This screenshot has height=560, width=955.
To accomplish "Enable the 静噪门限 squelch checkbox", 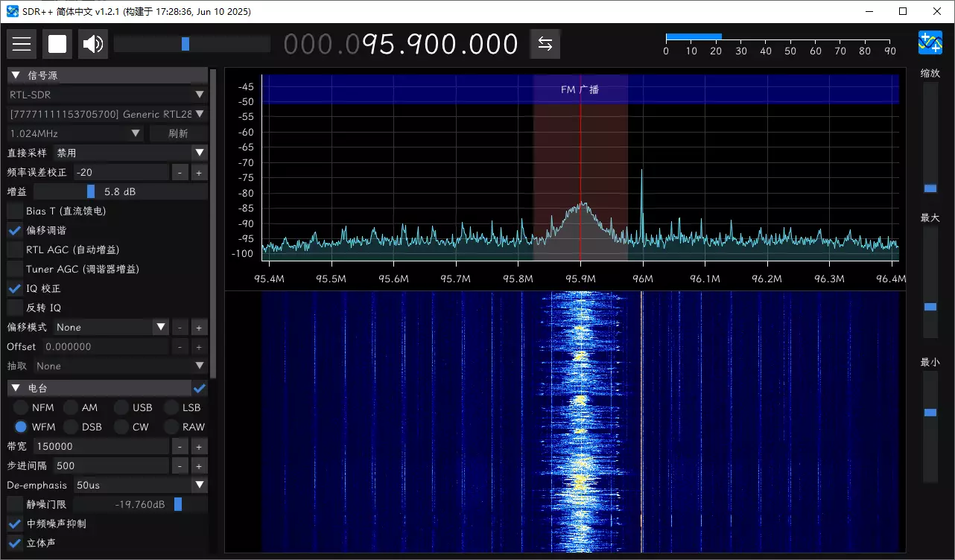I will 15,504.
